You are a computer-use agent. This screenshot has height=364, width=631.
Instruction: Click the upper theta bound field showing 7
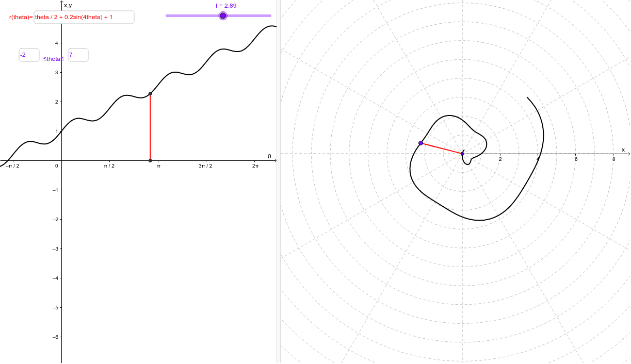[78, 55]
